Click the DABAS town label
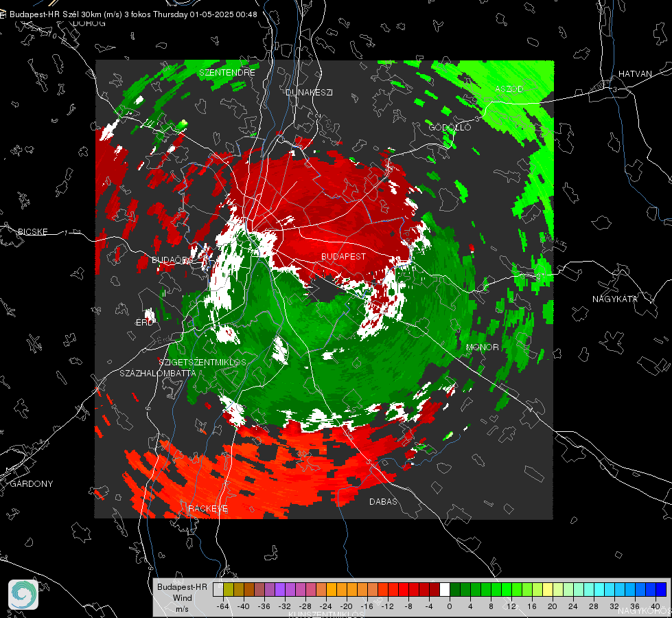Image resolution: width=672 pixels, height=618 pixels. 383,501
